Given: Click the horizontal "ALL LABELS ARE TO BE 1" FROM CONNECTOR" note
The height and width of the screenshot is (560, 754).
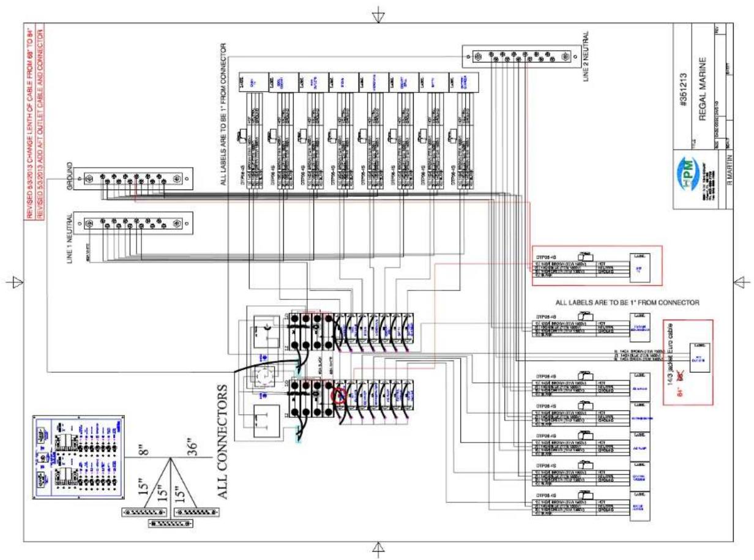Looking at the screenshot, I should pyautogui.click(x=627, y=302).
